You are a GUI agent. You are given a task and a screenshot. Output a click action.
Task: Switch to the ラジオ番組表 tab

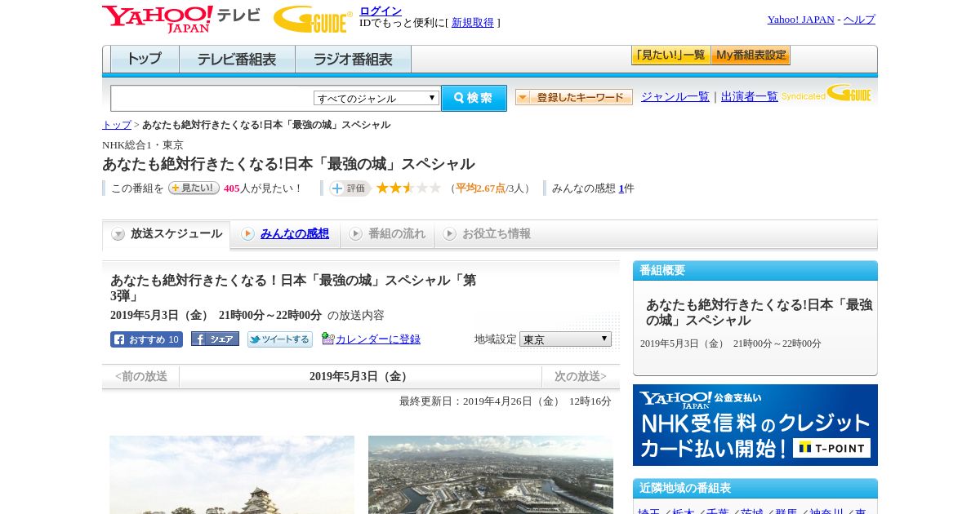353,60
